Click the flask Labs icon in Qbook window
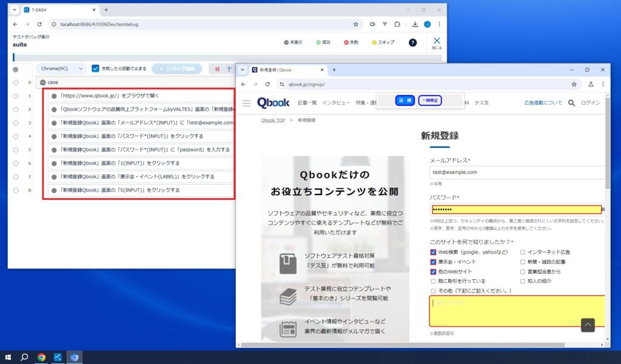The width and height of the screenshot is (621, 364). click(591, 84)
